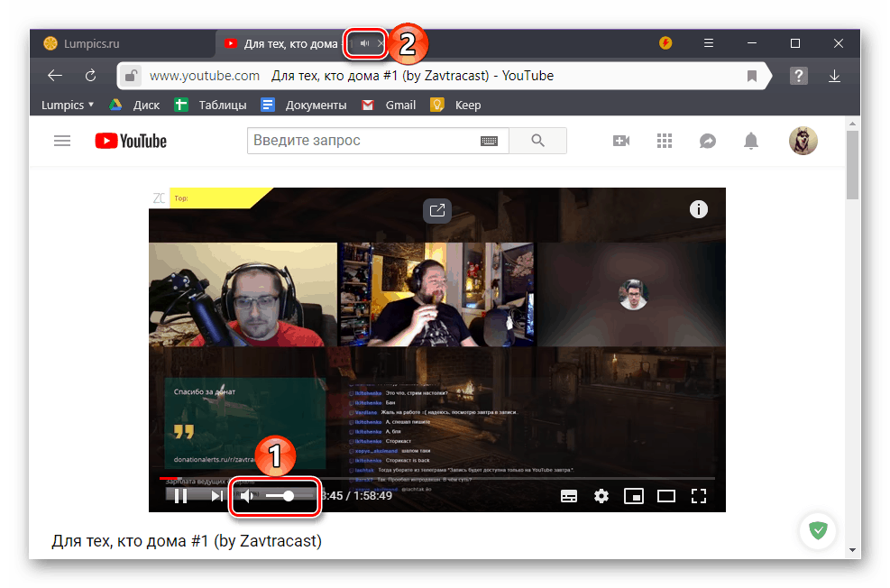Enter fullscreen on the video player

click(699, 495)
